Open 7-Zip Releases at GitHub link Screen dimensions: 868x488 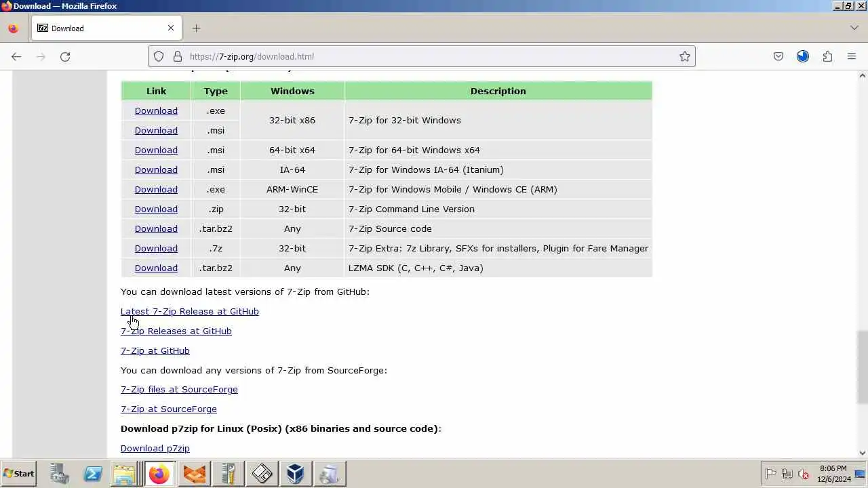coord(176,331)
